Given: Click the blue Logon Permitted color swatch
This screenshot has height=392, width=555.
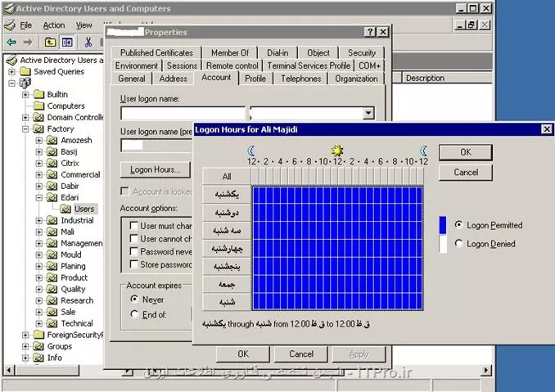Looking at the screenshot, I should click(442, 225).
